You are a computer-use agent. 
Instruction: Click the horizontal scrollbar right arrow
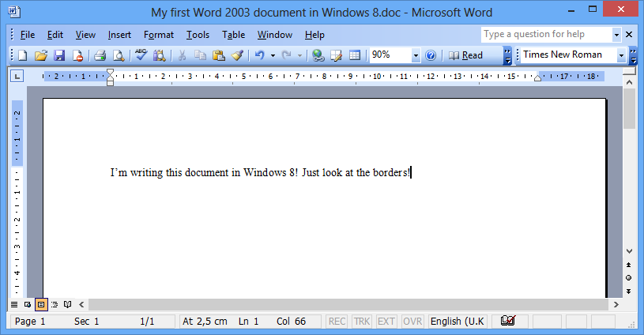pos(616,305)
